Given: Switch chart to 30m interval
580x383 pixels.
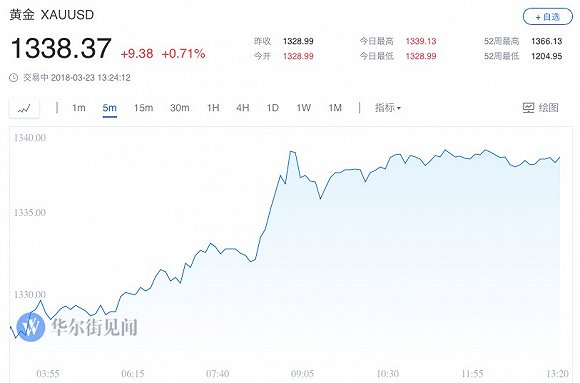Looking at the screenshot, I should (x=180, y=108).
